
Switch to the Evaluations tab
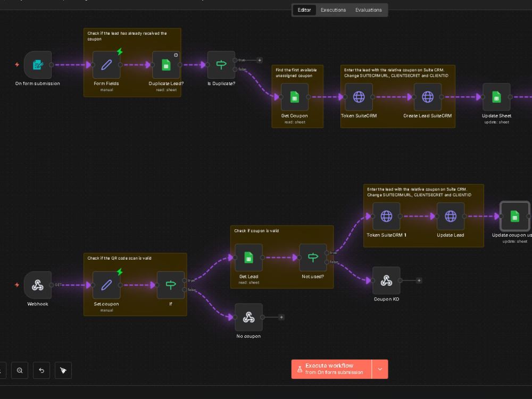point(369,10)
